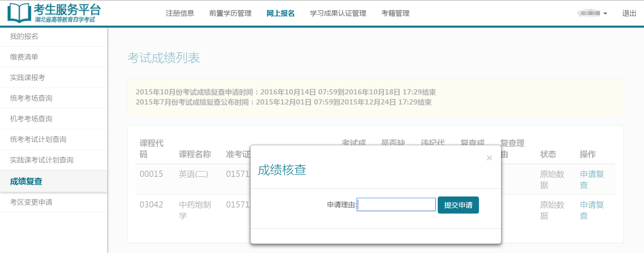Switch to 考籍管理 section
This screenshot has width=644, height=253.
click(395, 13)
